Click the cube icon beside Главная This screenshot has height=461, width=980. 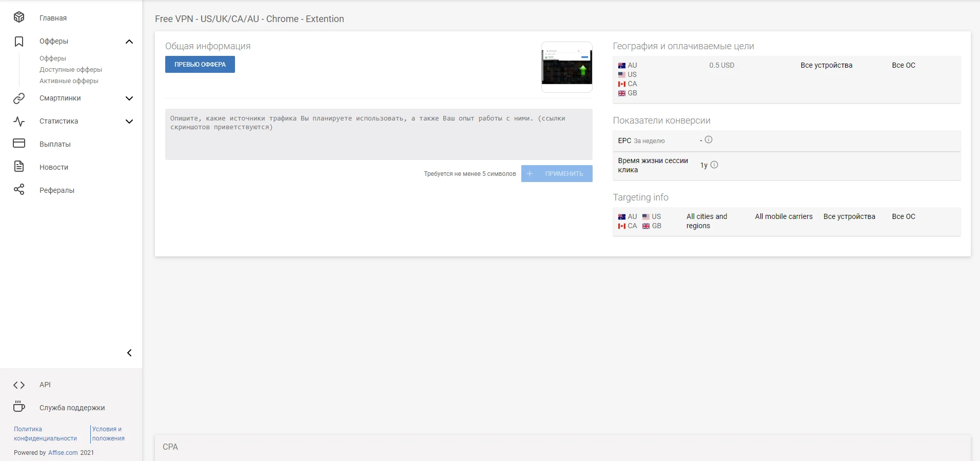click(x=19, y=17)
